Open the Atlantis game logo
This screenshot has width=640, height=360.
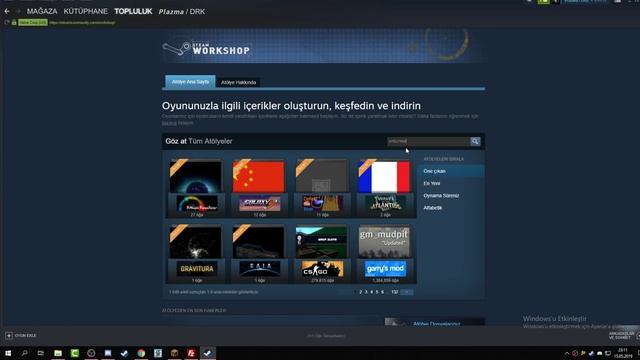coord(385,203)
